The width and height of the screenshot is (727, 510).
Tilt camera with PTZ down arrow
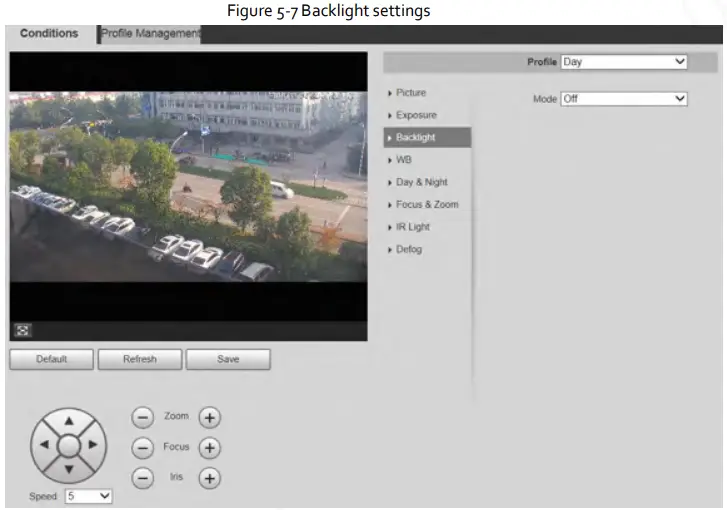pos(69,469)
